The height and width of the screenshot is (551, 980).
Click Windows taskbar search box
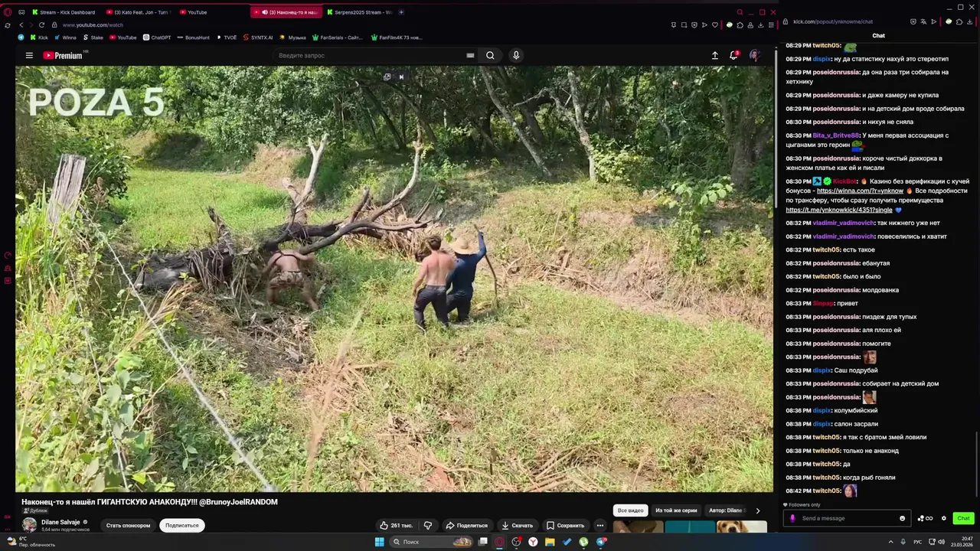click(x=432, y=542)
